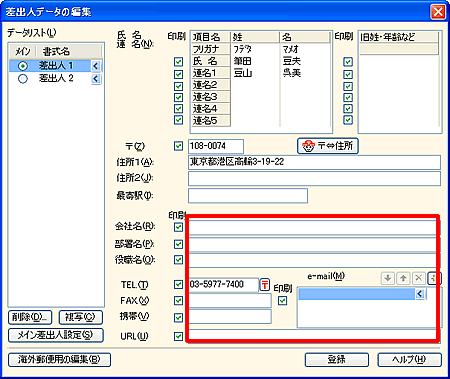Viewport: 450px width, 379px height.
Task: Click the 海外郵便用の編集(B) button
Action: point(59,360)
